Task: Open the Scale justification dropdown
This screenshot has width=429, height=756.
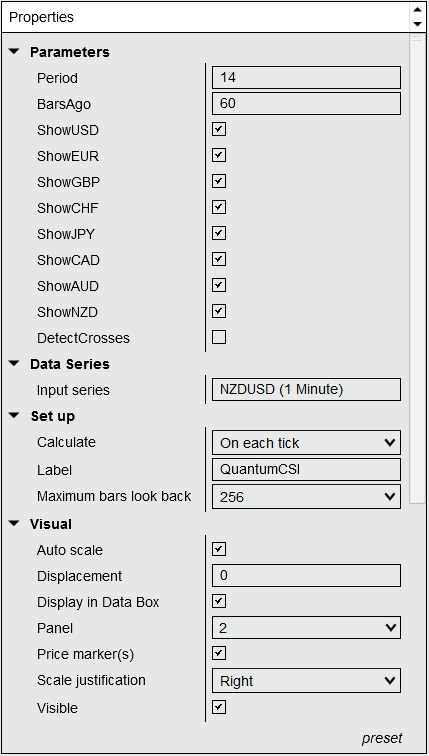Action: (306, 681)
